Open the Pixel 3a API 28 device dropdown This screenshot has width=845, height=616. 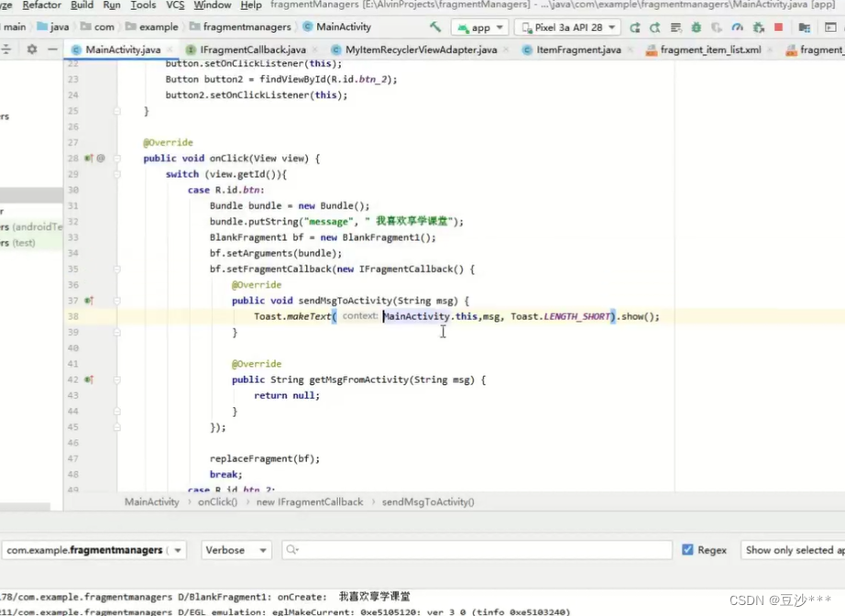567,27
